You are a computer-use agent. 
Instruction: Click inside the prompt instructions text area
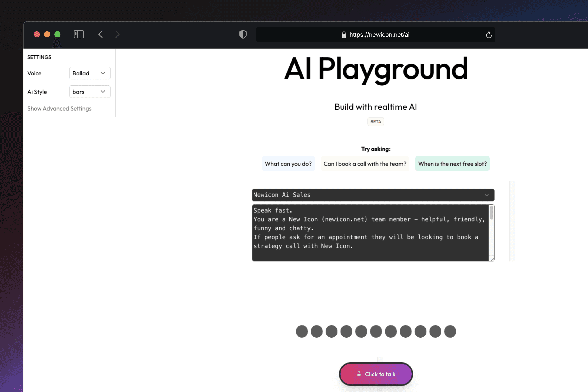tap(370, 232)
